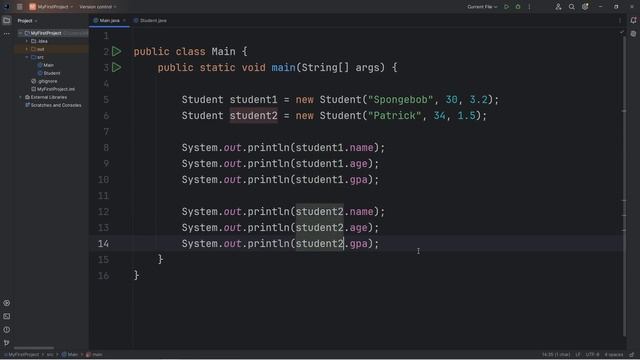This screenshot has height=360, width=640.
Task: Select Scratches and Consoles item
Action: click(x=53, y=105)
